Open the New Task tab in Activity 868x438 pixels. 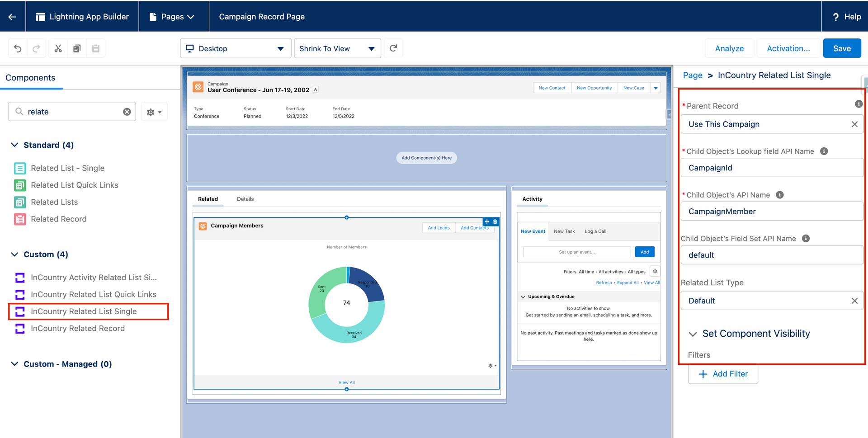click(x=564, y=231)
